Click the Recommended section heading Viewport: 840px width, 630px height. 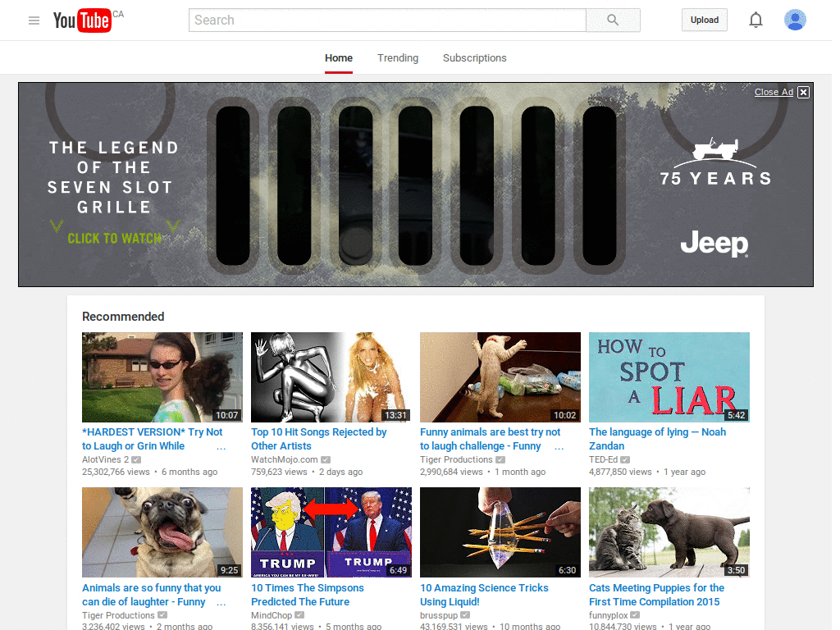[123, 317]
